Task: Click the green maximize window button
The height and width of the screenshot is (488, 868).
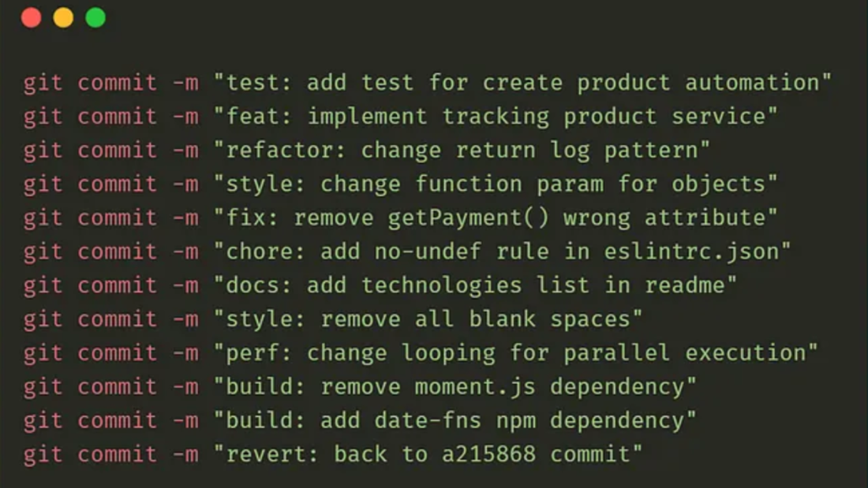Action: coord(95,17)
